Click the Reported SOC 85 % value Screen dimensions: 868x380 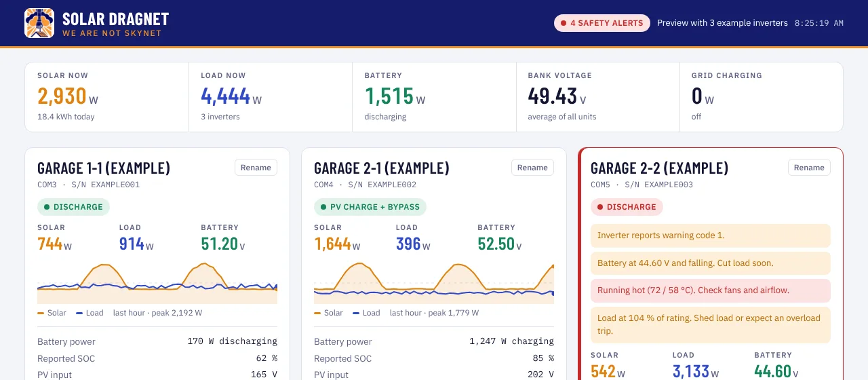tap(543, 358)
